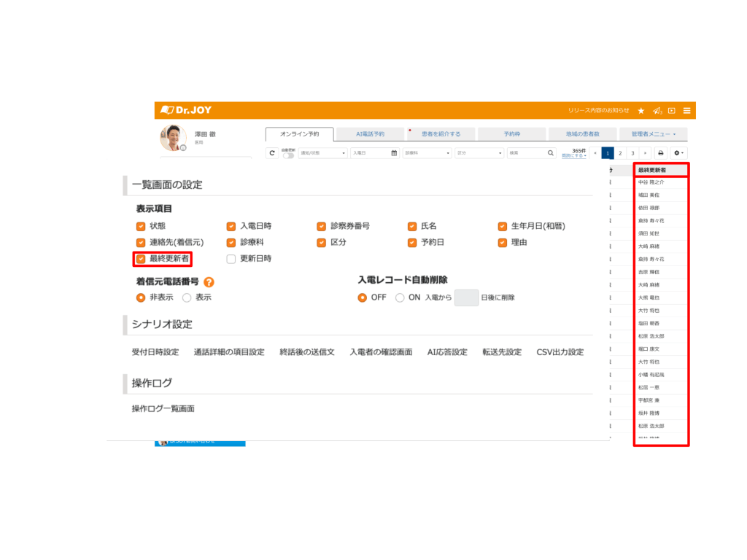Go to 操作ログ一覧画面 link
This screenshot has width=747, height=560.
pyautogui.click(x=163, y=408)
